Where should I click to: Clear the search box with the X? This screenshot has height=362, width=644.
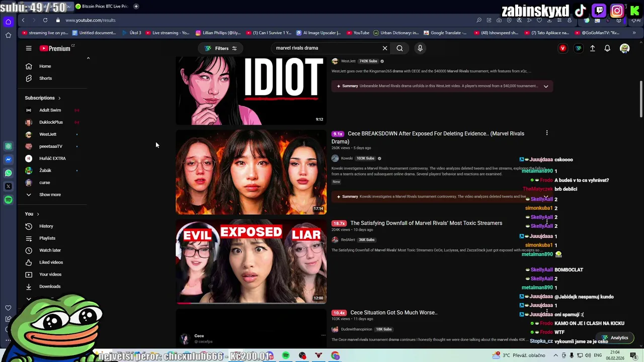pos(385,48)
